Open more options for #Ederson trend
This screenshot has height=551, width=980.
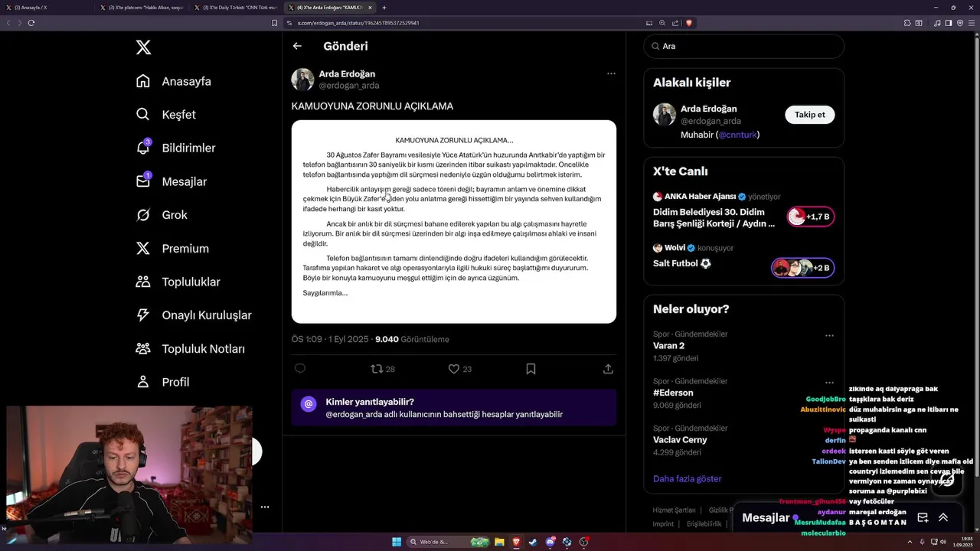click(829, 382)
